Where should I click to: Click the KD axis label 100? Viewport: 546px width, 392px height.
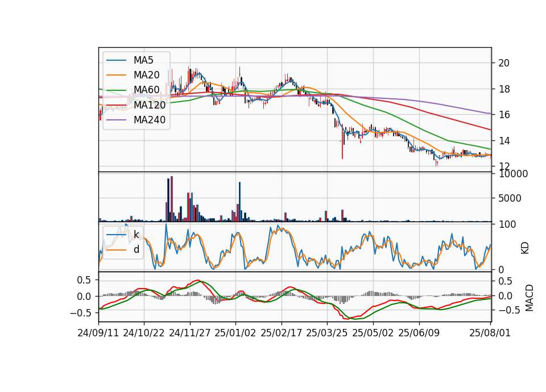(507, 224)
